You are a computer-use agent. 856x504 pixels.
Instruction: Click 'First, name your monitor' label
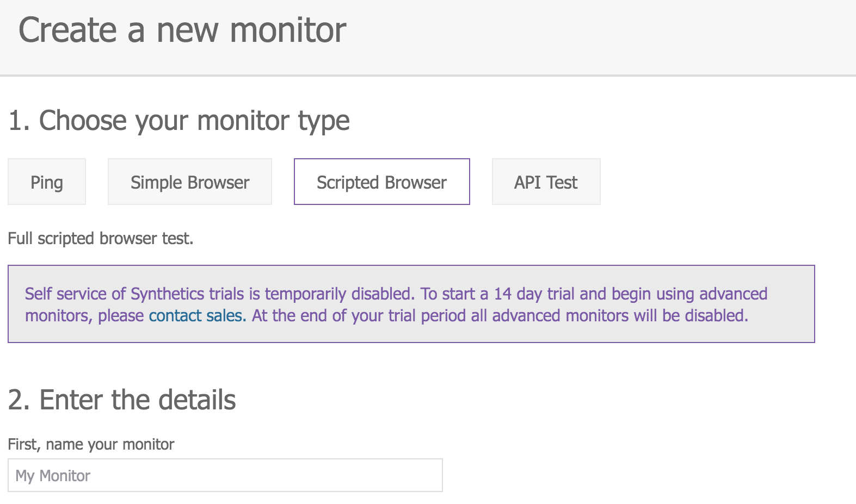pyautogui.click(x=91, y=444)
